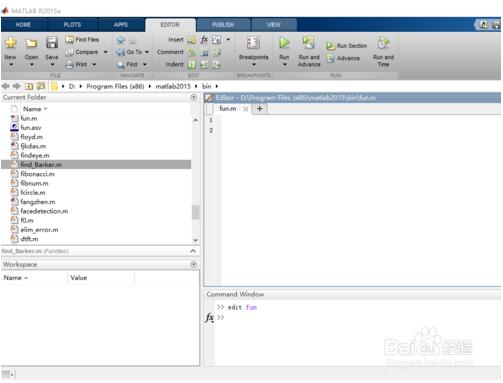Open Current Folder panel actions menu

pyautogui.click(x=194, y=97)
